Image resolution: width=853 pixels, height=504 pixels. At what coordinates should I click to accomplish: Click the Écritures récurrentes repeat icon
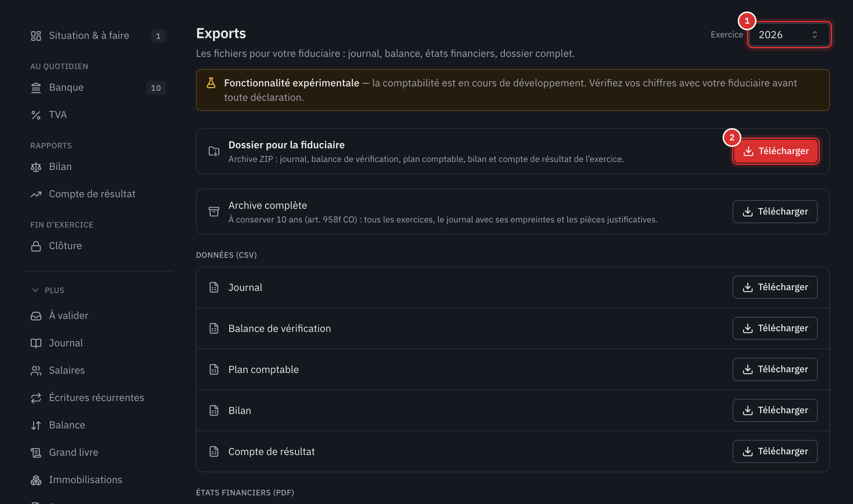point(36,398)
